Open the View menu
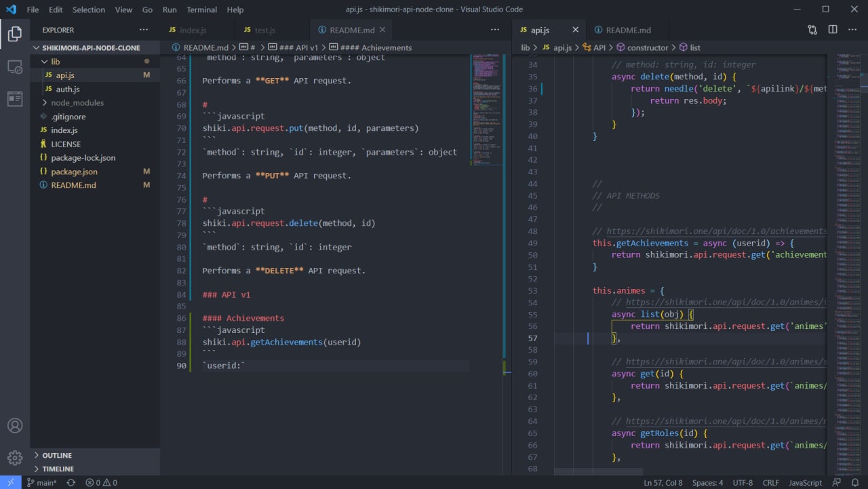This screenshot has width=868, height=489. click(x=124, y=9)
